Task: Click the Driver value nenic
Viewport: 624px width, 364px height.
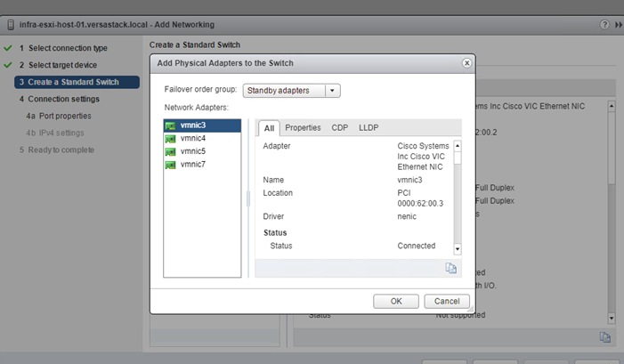Action: tap(407, 216)
